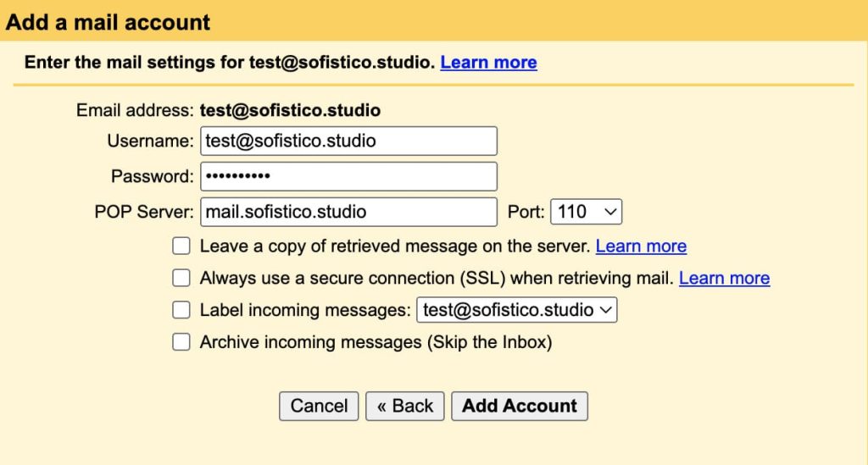Click the "Port:" label text
This screenshot has width=868, height=465.
tap(526, 212)
